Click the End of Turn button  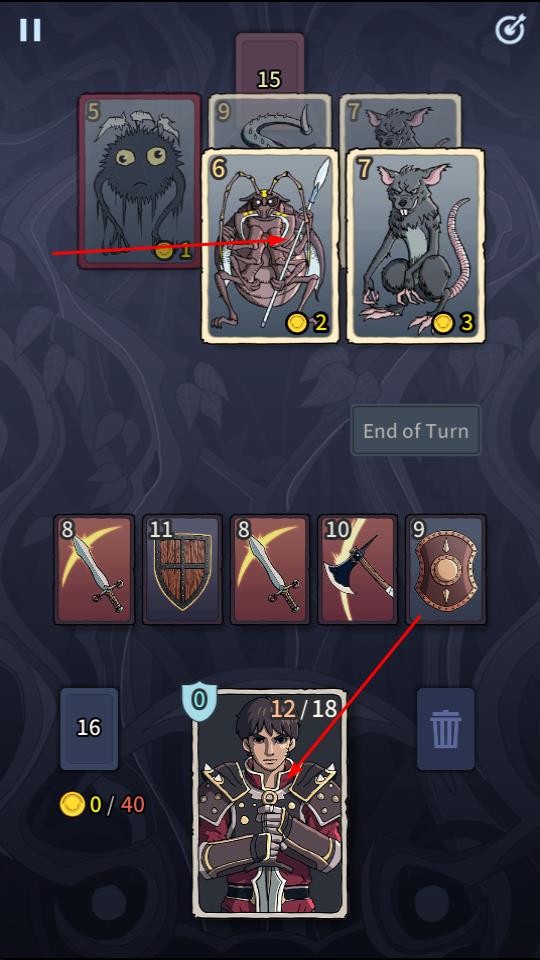416,430
